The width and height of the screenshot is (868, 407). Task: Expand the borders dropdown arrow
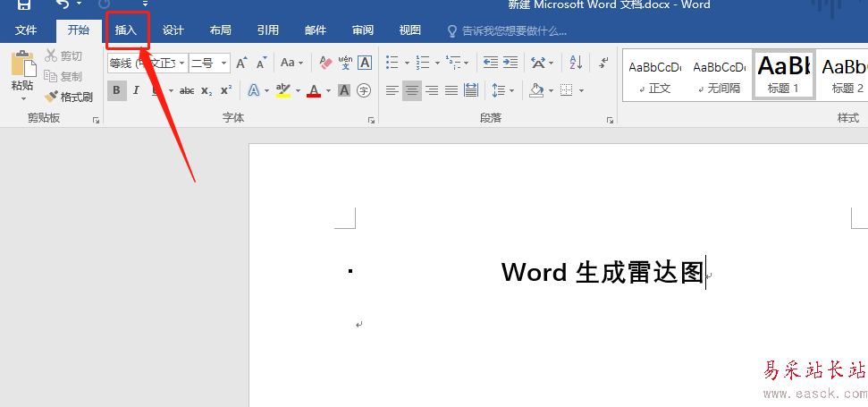(x=581, y=90)
